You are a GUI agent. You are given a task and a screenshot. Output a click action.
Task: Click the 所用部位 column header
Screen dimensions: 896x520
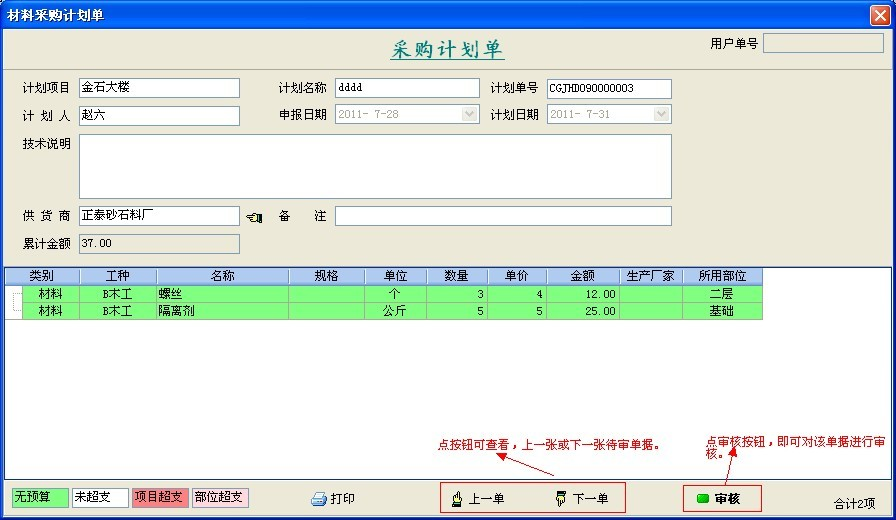point(722,276)
